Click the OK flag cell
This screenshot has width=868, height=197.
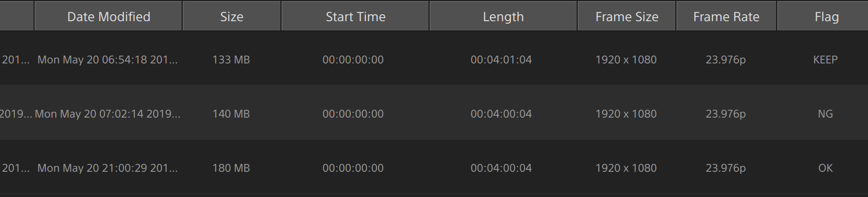tap(825, 168)
